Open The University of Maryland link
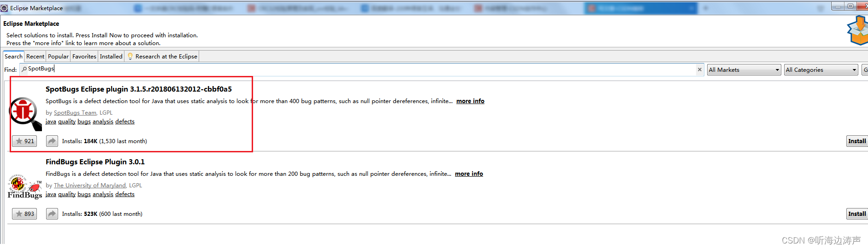 click(x=90, y=185)
